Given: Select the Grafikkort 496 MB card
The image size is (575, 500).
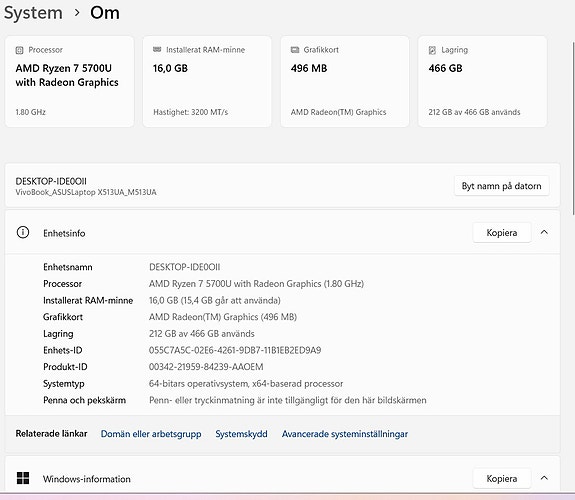Looking at the screenshot, I should 345,81.
